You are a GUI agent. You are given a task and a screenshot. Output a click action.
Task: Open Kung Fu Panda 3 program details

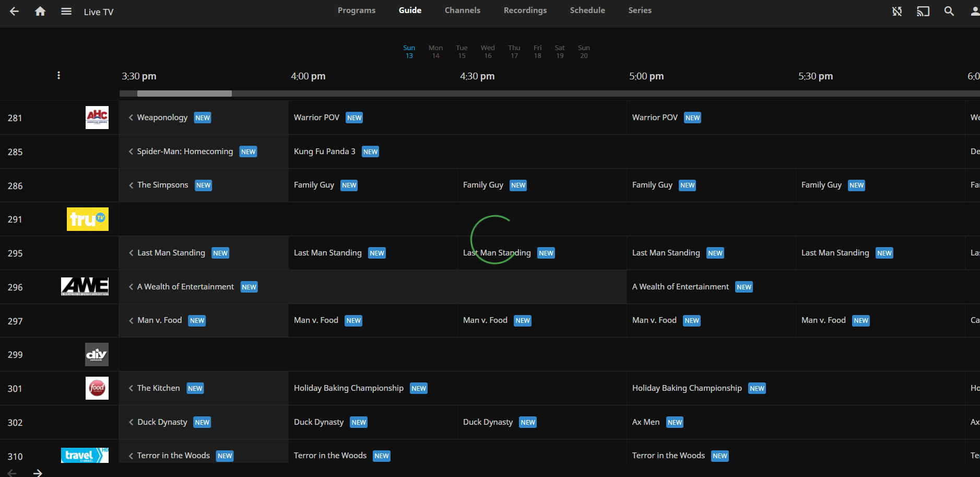[324, 151]
